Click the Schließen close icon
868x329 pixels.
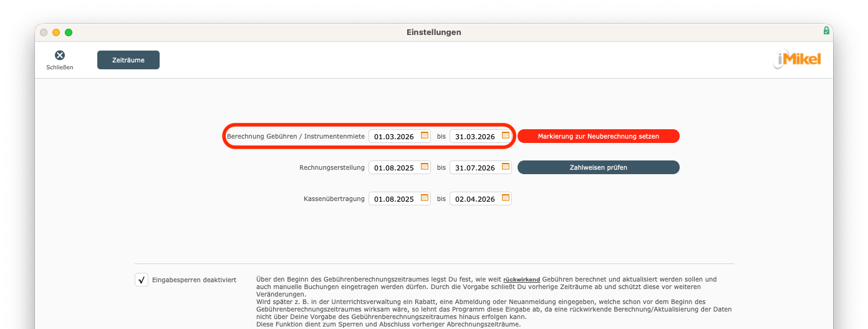60,56
